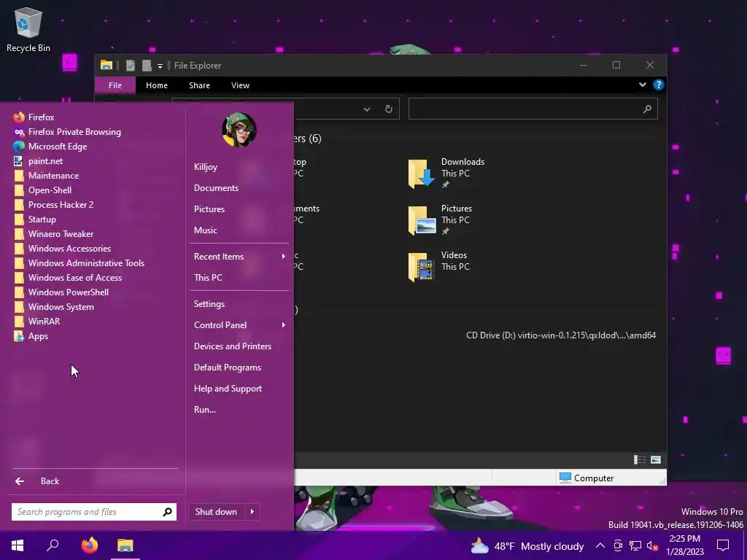Open address bar history dropdown
The height and width of the screenshot is (560, 747).
pos(366,109)
